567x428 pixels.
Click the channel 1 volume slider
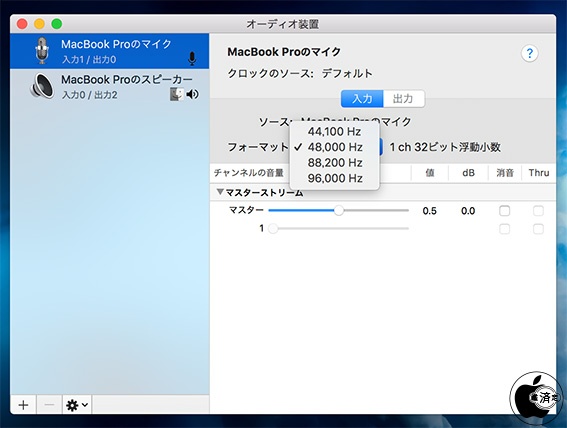pos(338,228)
